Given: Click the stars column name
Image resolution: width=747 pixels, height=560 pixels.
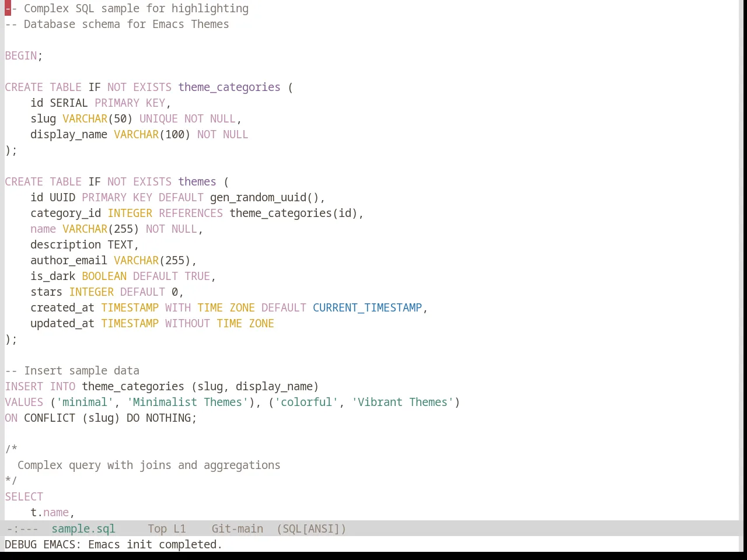Looking at the screenshot, I should pyautogui.click(x=46, y=292).
